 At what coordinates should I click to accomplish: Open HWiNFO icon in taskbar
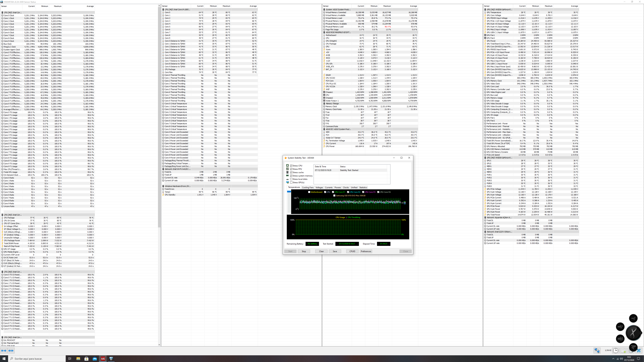pos(111,358)
